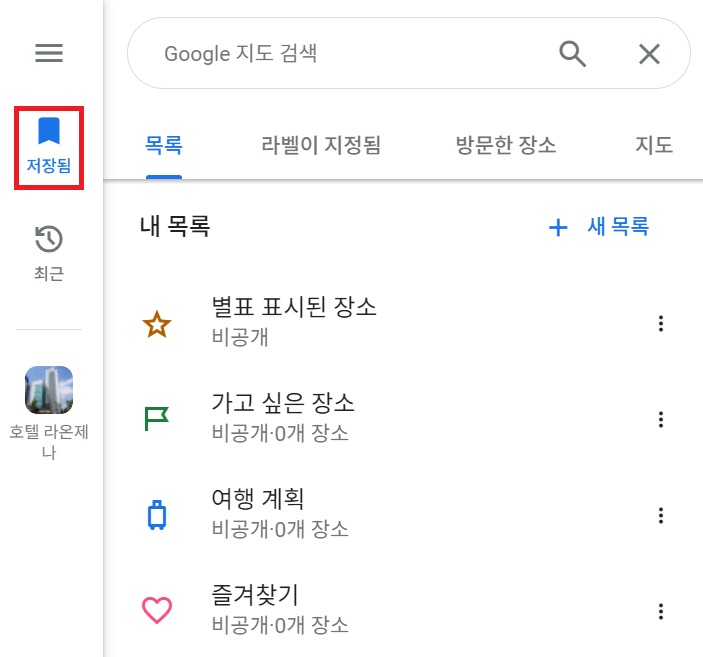Switch to the 라벨이 지정됨 tab

[321, 145]
